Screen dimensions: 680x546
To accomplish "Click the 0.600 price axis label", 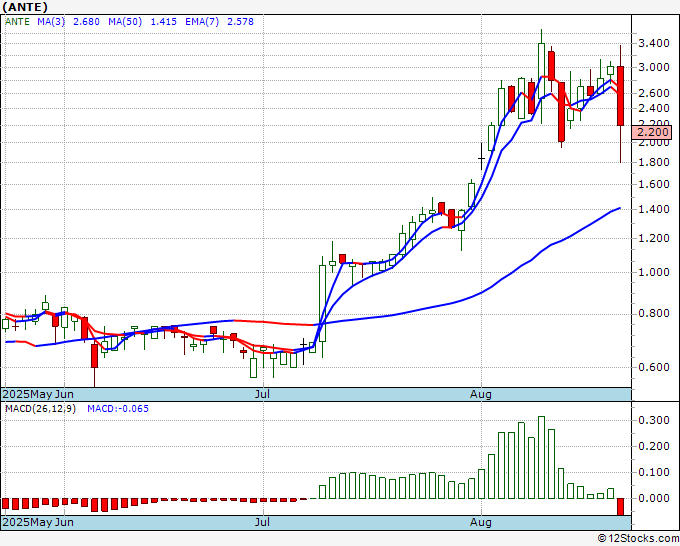I will tap(654, 367).
